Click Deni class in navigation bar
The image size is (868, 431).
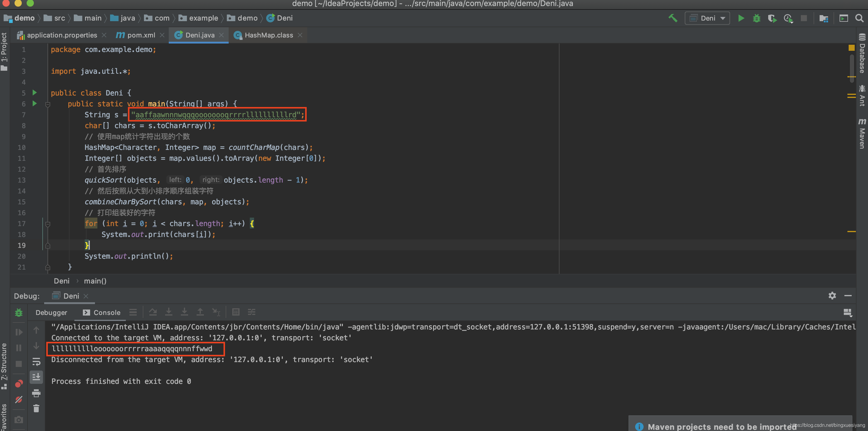coord(279,18)
